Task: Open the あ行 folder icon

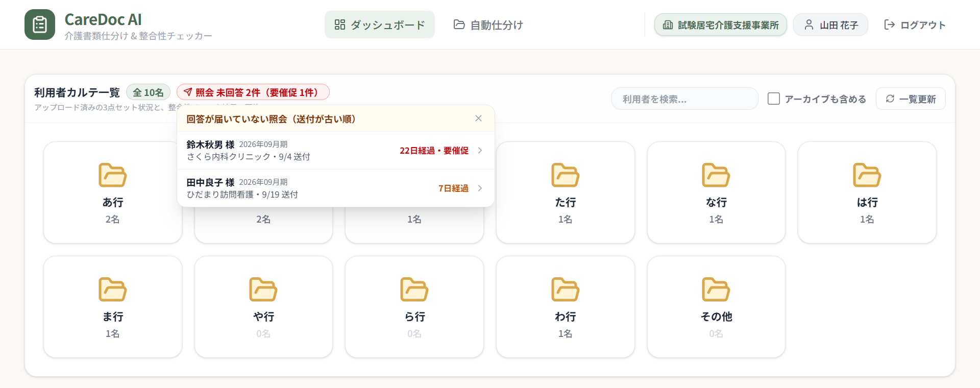Action: coord(112,175)
